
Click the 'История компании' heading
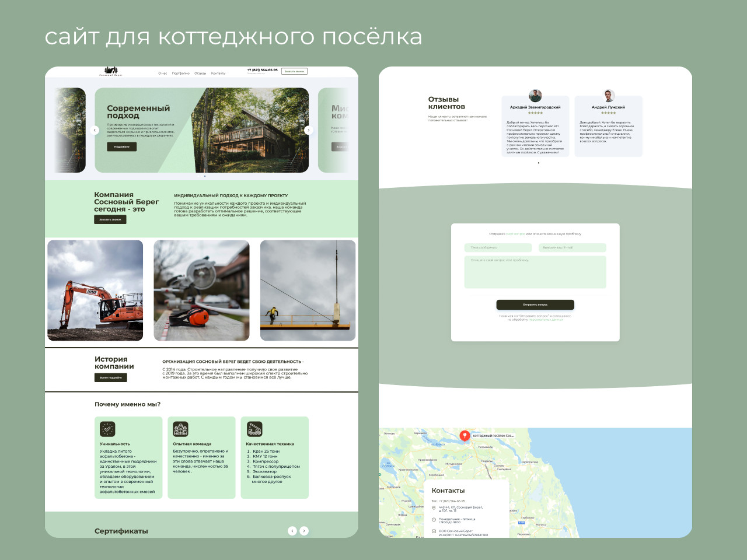pos(114,363)
